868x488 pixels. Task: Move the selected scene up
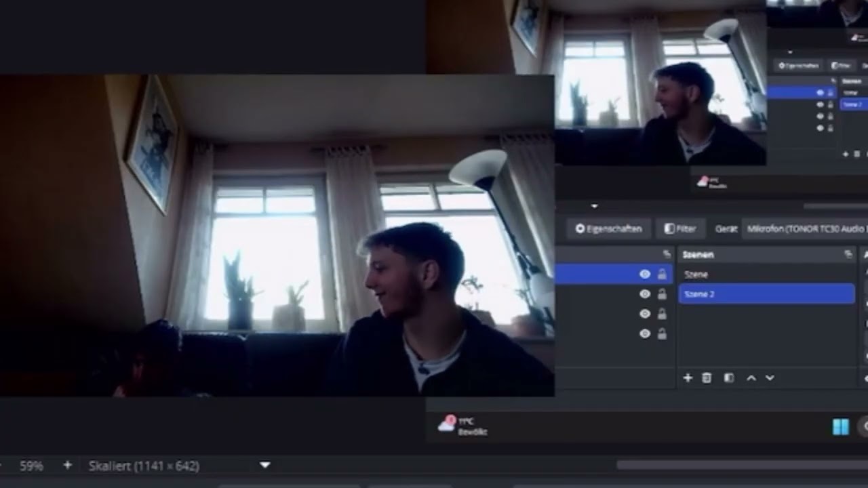[751, 378]
